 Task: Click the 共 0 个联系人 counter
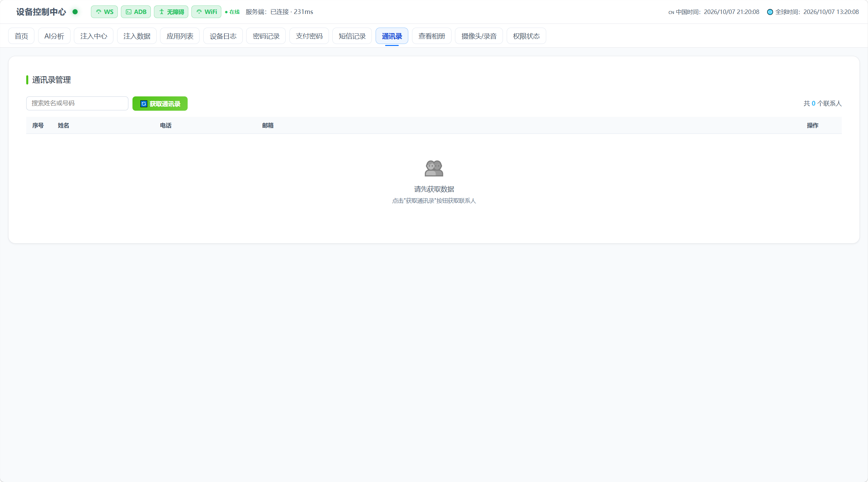coord(822,104)
